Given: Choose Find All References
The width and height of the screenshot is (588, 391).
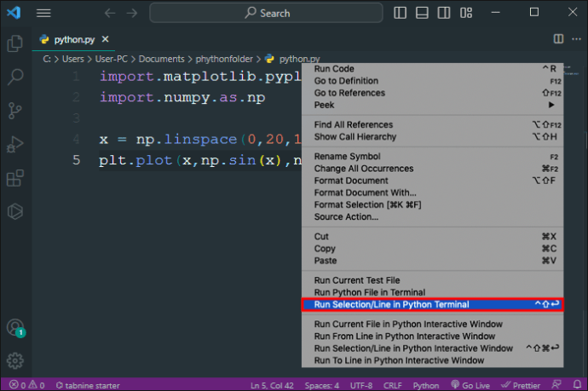Looking at the screenshot, I should click(x=432, y=125).
